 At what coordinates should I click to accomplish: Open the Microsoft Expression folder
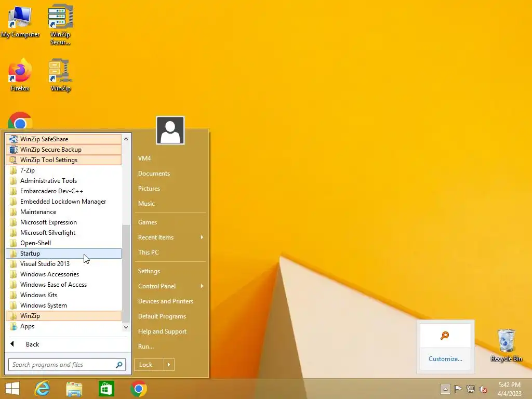click(x=63, y=222)
